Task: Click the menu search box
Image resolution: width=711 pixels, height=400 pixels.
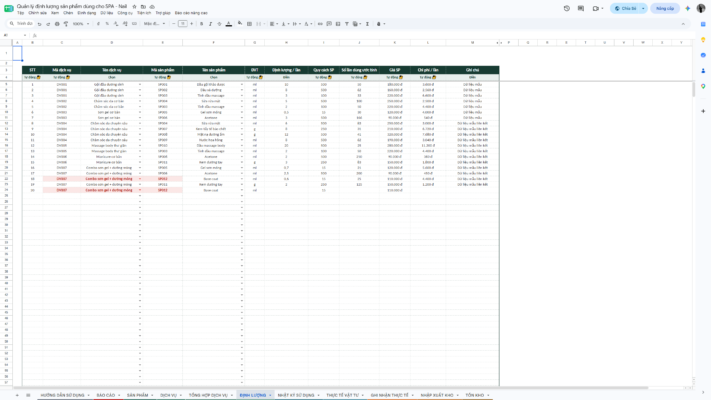Action: click(x=21, y=24)
